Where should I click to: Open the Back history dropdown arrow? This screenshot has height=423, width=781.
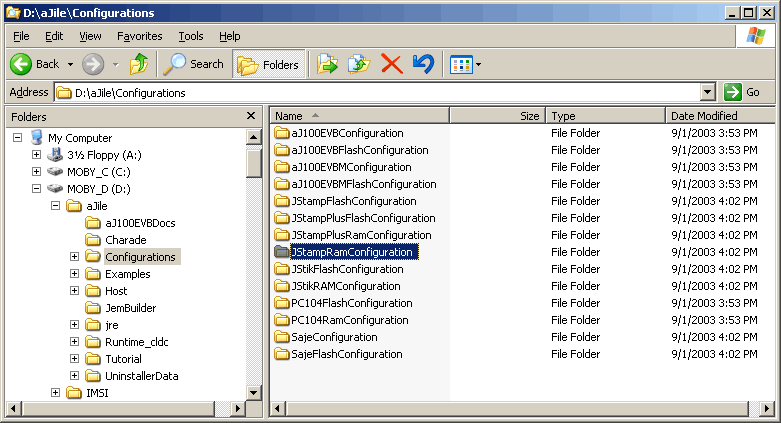click(70, 64)
